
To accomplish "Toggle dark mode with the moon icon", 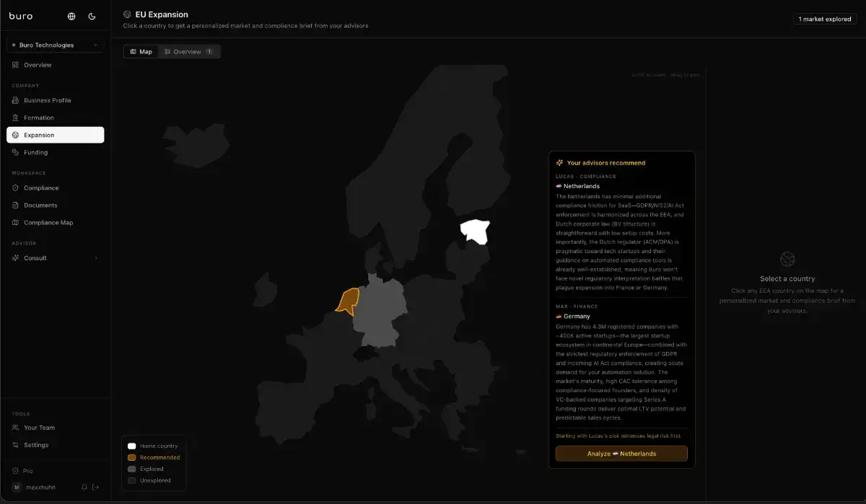I will 92,16.
